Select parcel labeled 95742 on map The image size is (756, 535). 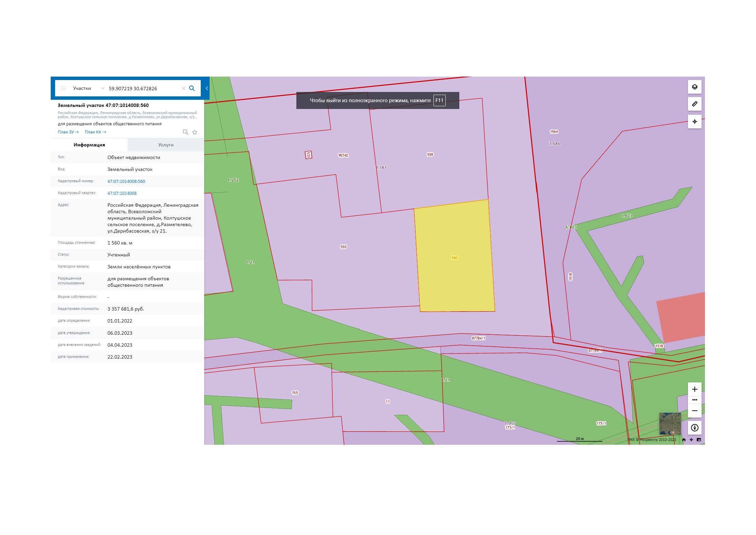[343, 155]
